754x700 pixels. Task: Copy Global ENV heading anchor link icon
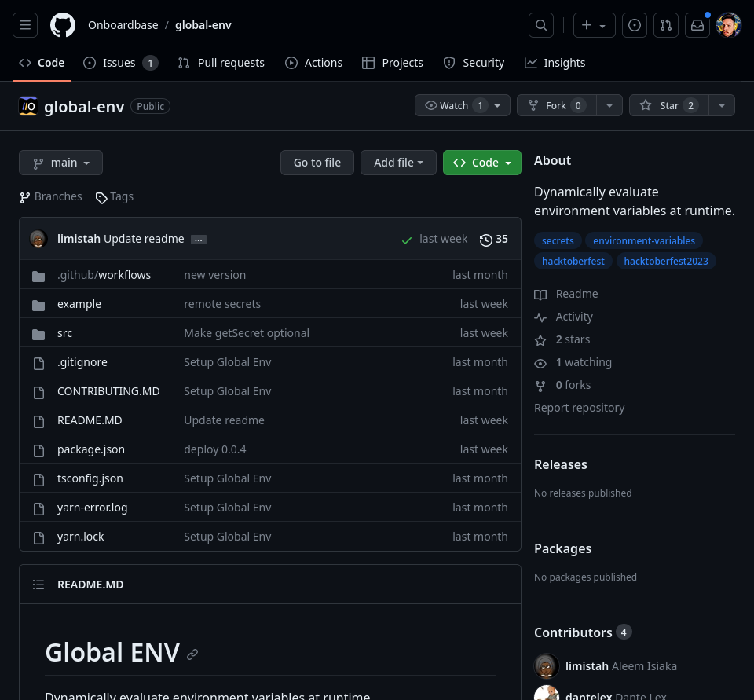(x=192, y=654)
